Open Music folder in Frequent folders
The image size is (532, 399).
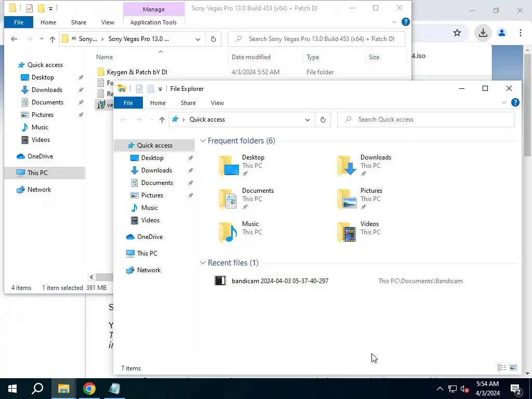click(240, 232)
